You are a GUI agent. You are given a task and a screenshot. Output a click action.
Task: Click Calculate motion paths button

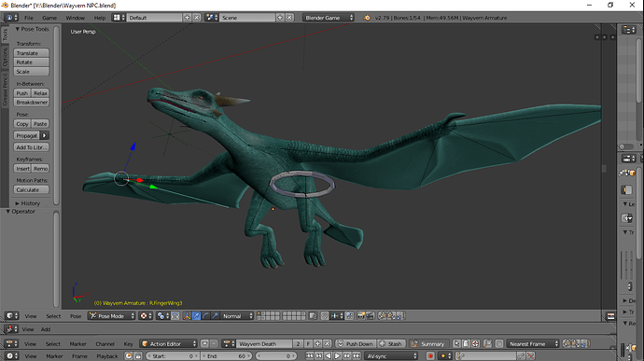click(31, 189)
